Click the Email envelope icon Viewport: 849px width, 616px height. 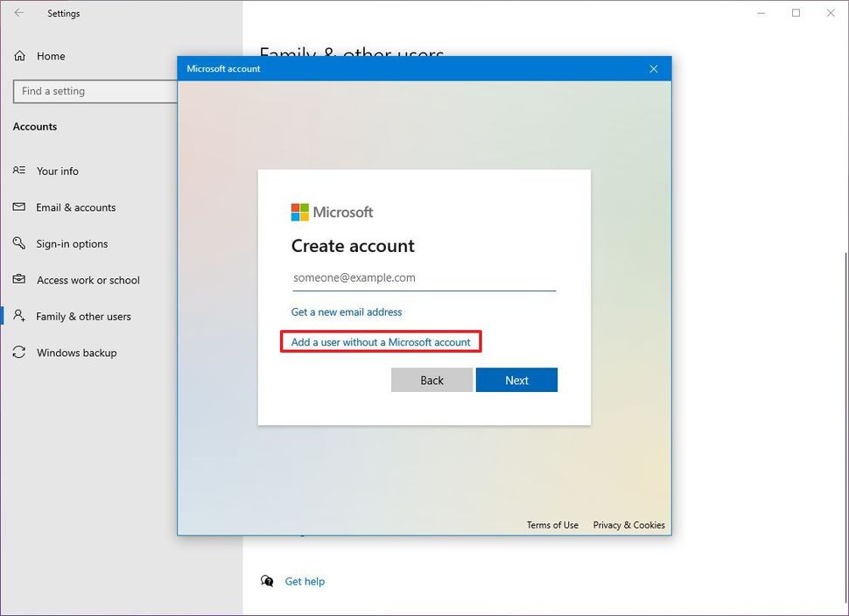point(19,206)
